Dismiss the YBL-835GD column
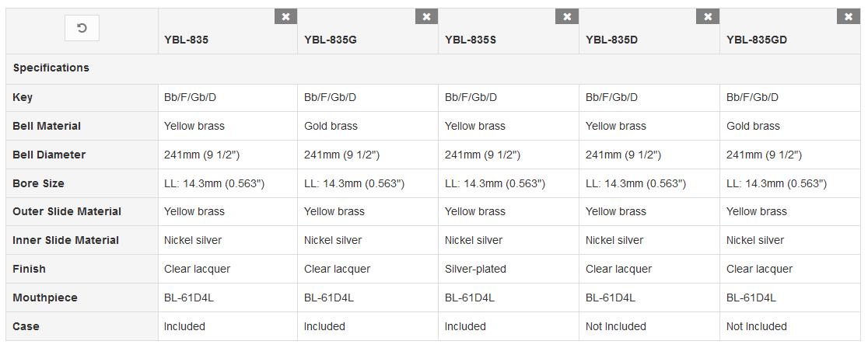This screenshot has height=348, width=868. (849, 16)
